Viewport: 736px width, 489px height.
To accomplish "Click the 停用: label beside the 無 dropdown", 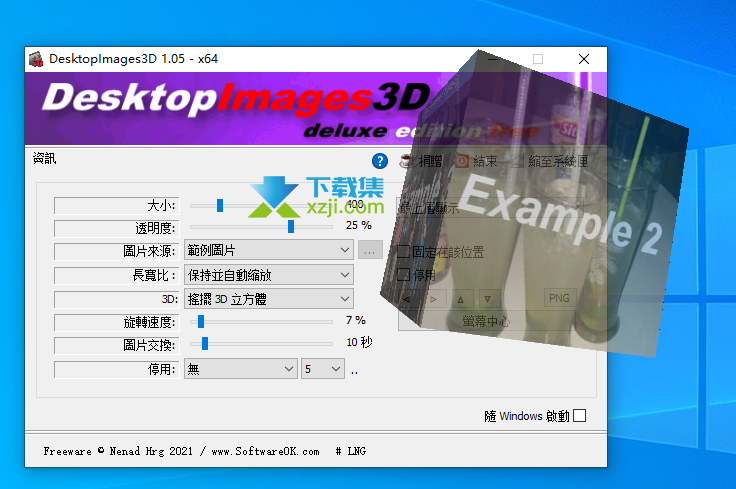I will [116, 369].
